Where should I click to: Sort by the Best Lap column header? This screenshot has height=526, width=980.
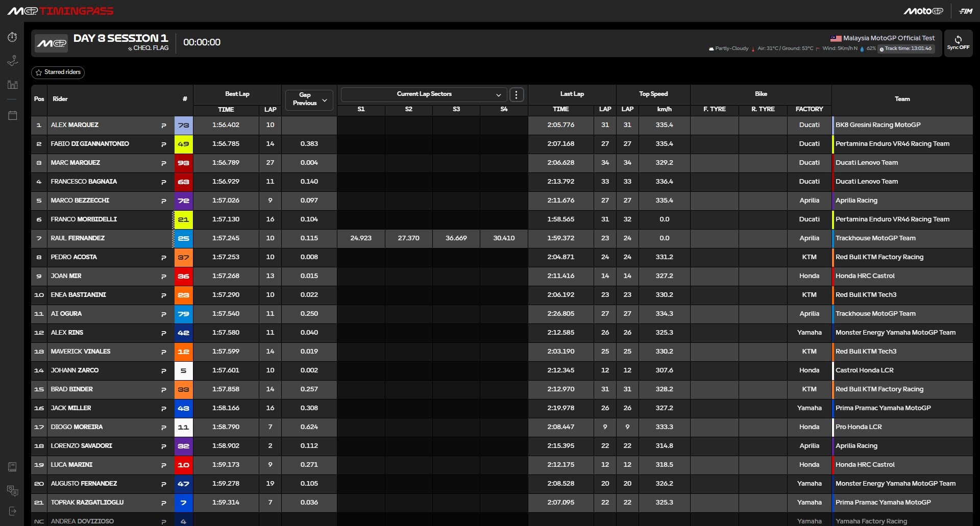[x=237, y=94]
